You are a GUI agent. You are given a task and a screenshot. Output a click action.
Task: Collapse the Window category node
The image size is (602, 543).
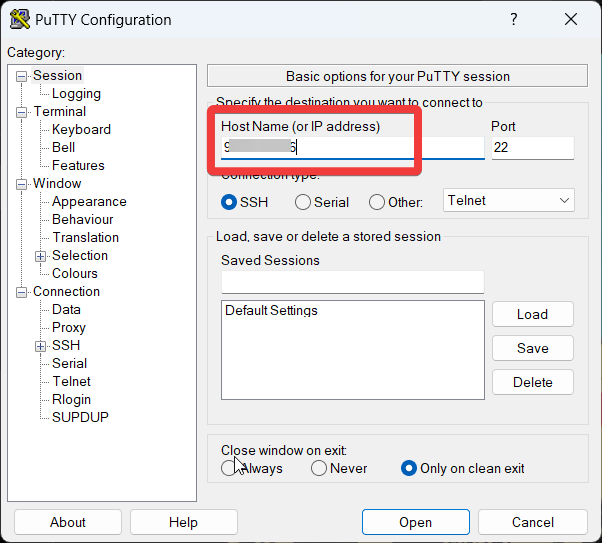[x=22, y=184]
